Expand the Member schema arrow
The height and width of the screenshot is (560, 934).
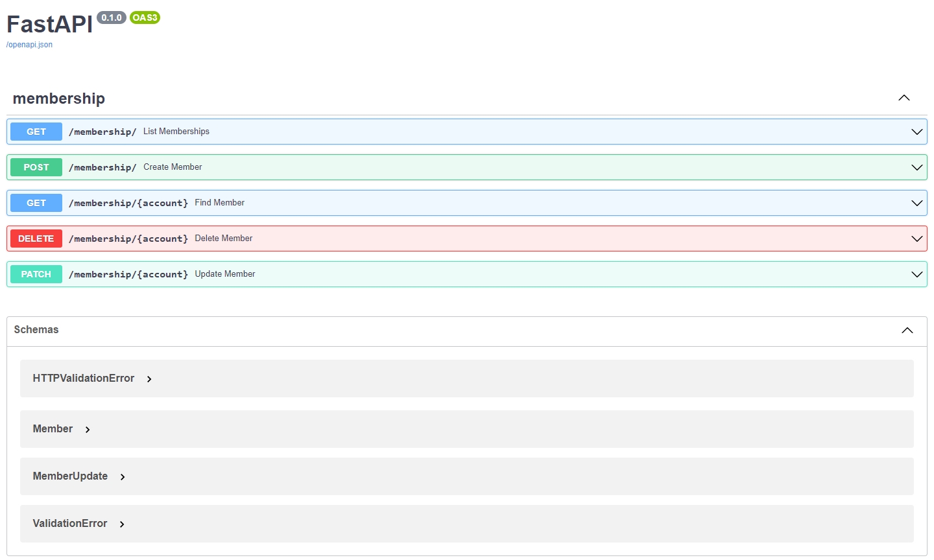click(88, 430)
